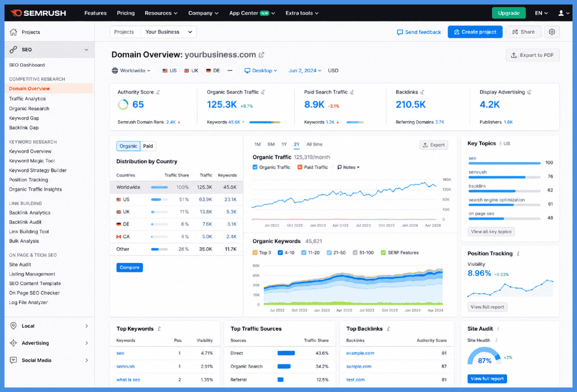Open the Your Business project dropdown
The width and height of the screenshot is (577, 392).
pos(168,32)
